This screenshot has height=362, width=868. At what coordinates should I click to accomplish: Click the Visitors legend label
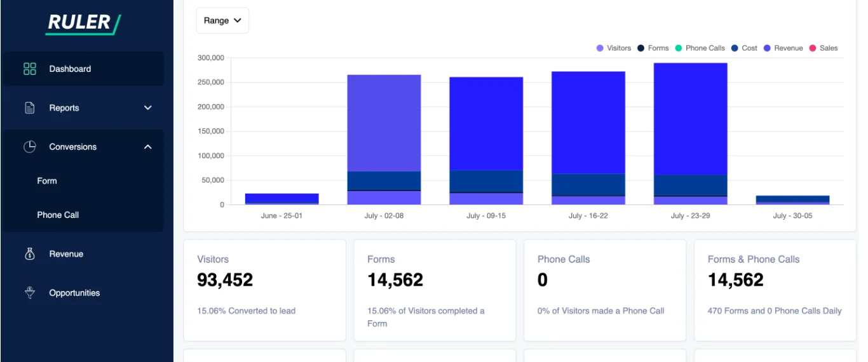click(x=619, y=48)
